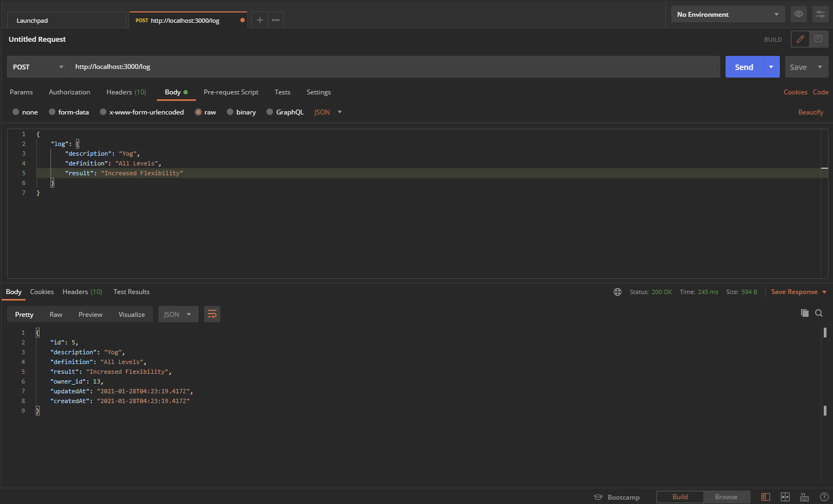Image resolution: width=833 pixels, height=504 pixels.
Task: Open response format JSON dropdown
Action: 178,314
